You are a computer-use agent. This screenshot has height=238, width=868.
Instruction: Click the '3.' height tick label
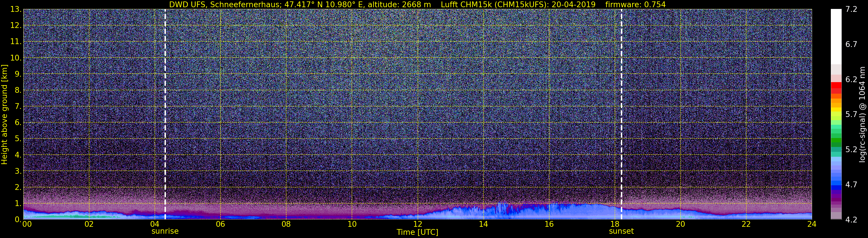[x=18, y=171]
